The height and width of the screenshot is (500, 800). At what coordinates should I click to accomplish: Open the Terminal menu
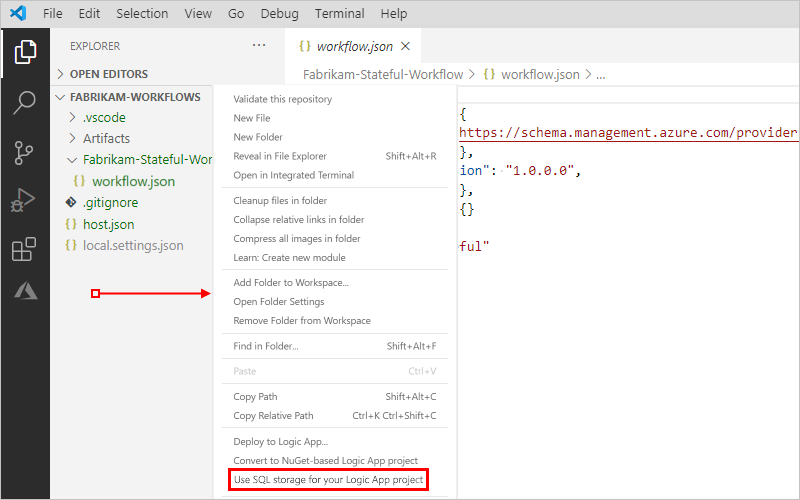coord(340,14)
